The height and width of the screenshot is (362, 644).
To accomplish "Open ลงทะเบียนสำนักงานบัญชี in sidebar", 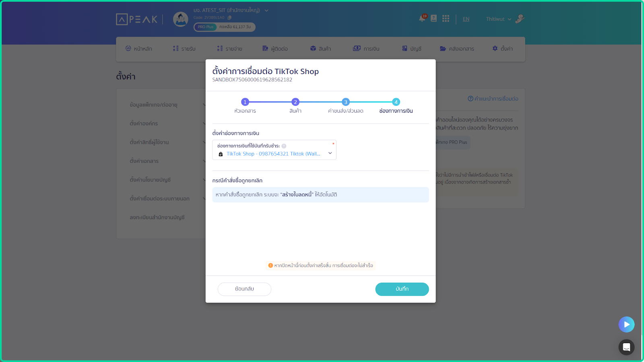I will (157, 217).
